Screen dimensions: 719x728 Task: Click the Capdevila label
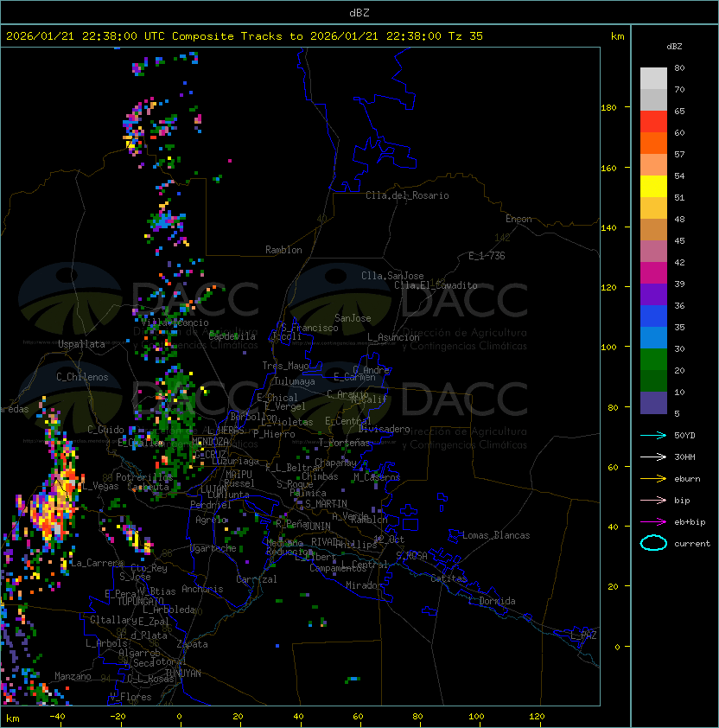click(x=232, y=336)
